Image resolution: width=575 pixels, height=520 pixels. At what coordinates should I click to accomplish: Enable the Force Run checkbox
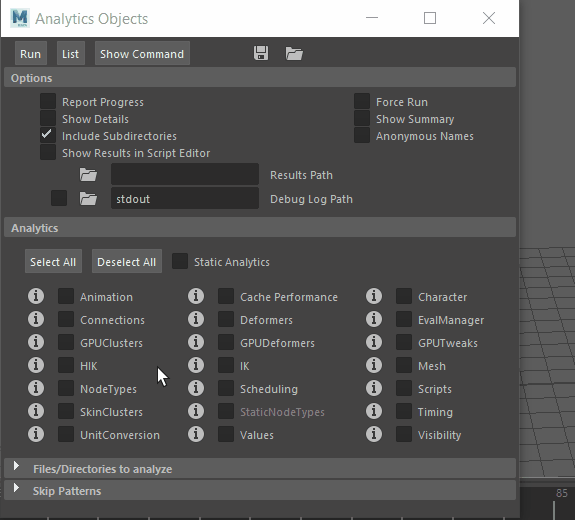[362, 101]
